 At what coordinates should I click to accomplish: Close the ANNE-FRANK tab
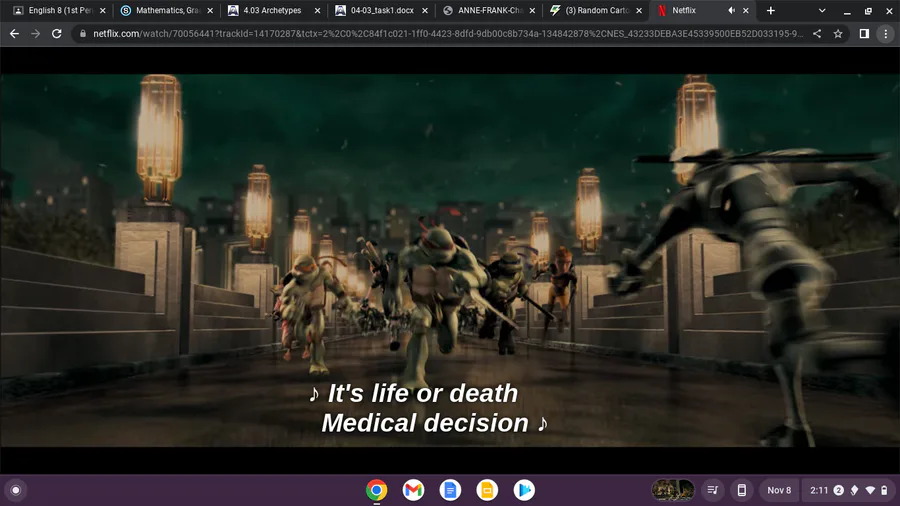point(532,10)
